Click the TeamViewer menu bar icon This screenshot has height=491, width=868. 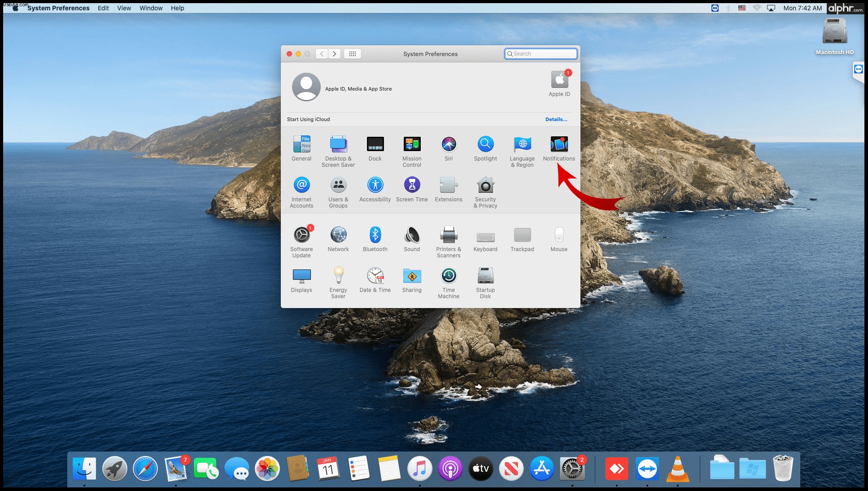(715, 8)
